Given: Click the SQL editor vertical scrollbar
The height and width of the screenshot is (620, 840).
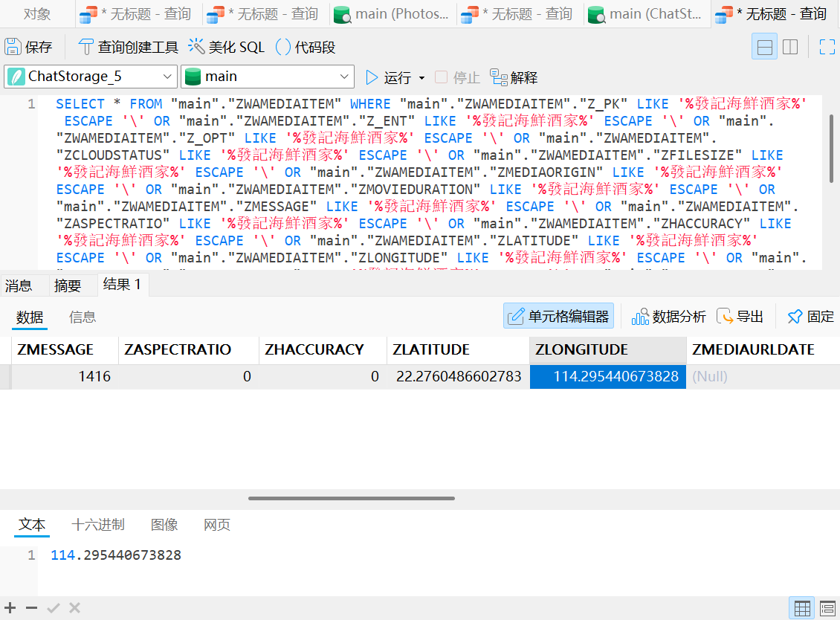Looking at the screenshot, I should coord(831,149).
